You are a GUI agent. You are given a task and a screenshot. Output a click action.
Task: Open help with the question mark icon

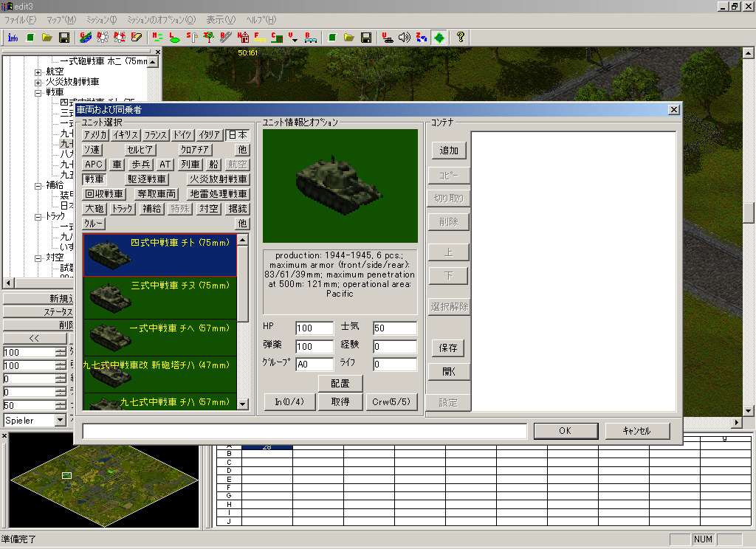pyautogui.click(x=461, y=38)
